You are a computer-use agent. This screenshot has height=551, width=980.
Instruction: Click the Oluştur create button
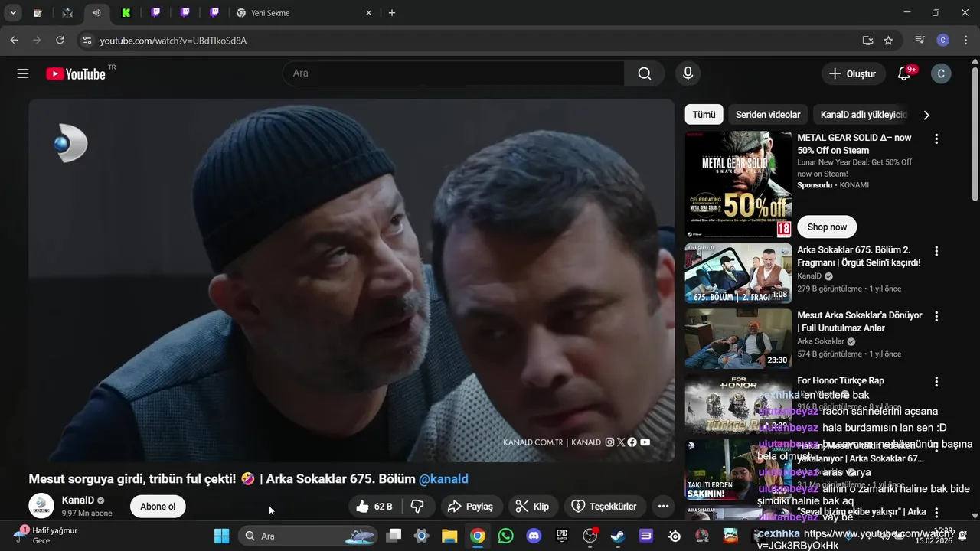[852, 73]
